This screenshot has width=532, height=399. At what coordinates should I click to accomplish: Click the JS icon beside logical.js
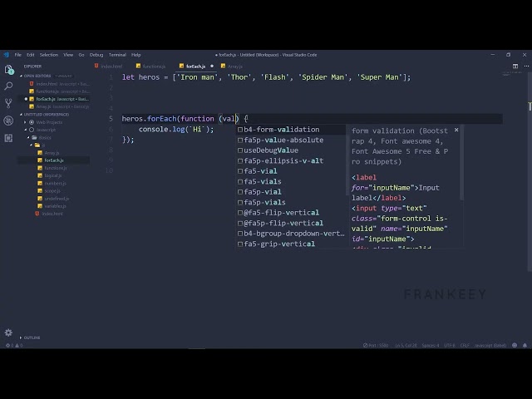40,175
